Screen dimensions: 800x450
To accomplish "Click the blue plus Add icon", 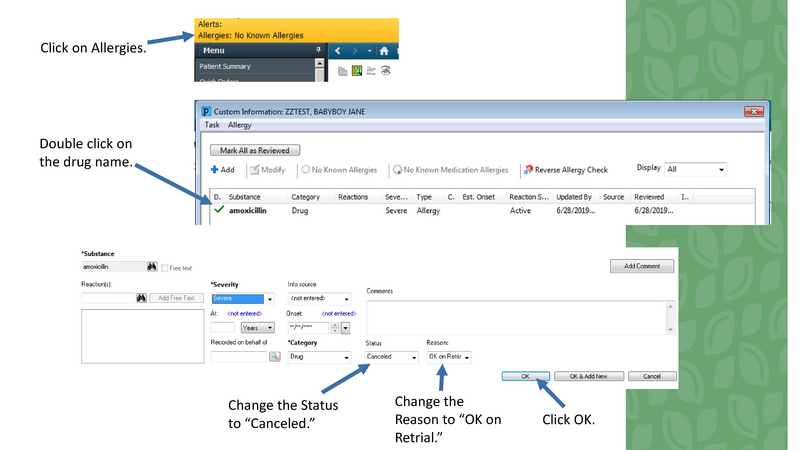I will click(214, 170).
